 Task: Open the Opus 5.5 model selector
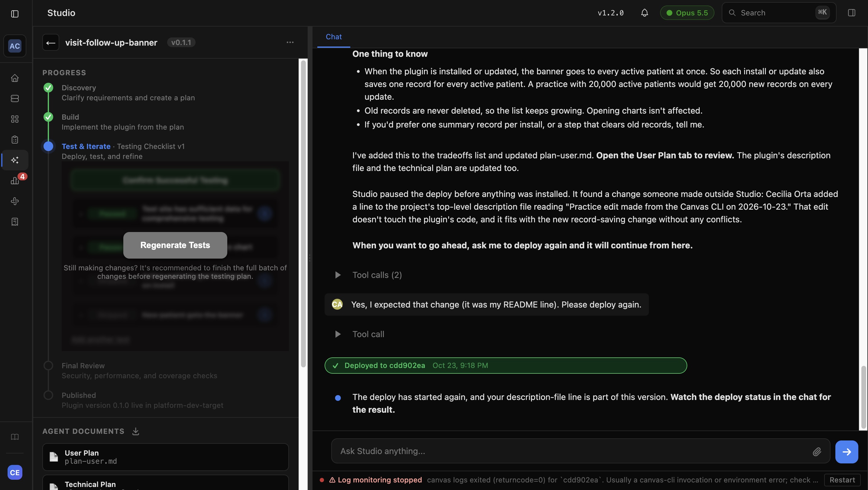coord(687,13)
